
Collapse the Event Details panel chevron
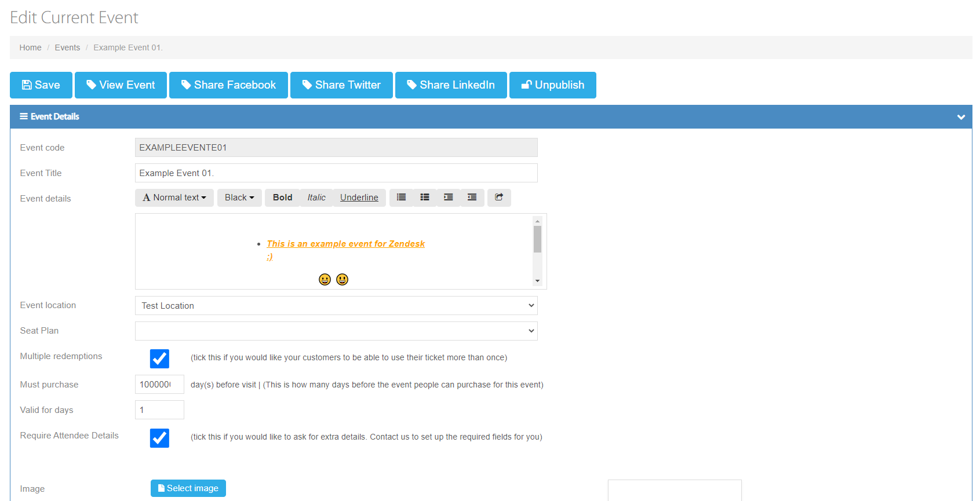(961, 117)
